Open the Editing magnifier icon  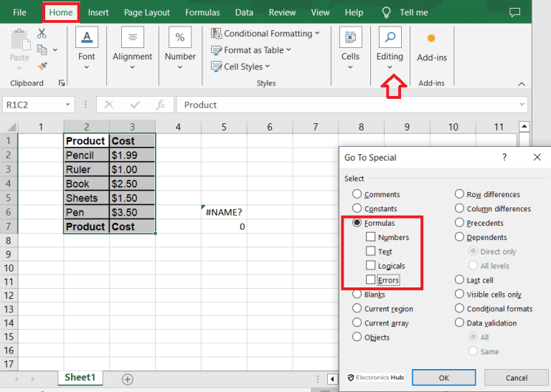tap(390, 38)
